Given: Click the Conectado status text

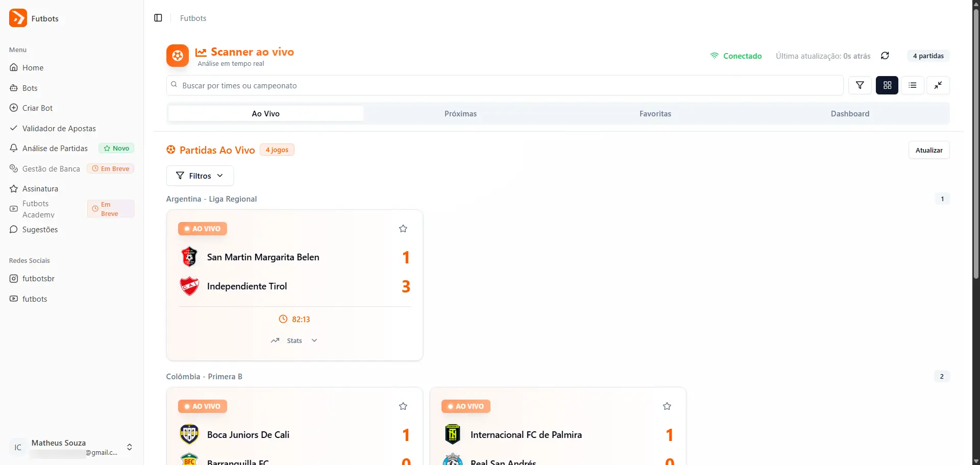Looking at the screenshot, I should 743,56.
